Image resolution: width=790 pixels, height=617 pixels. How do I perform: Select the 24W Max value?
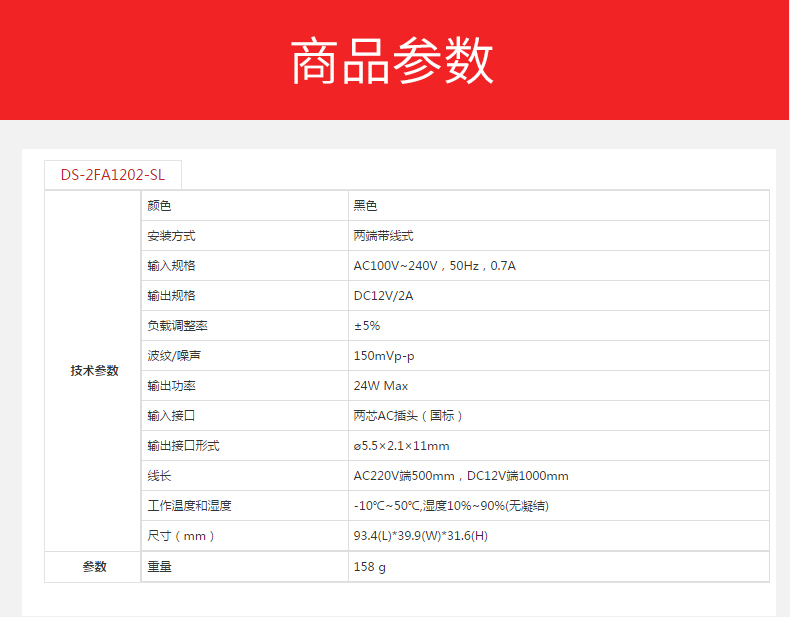[381, 386]
